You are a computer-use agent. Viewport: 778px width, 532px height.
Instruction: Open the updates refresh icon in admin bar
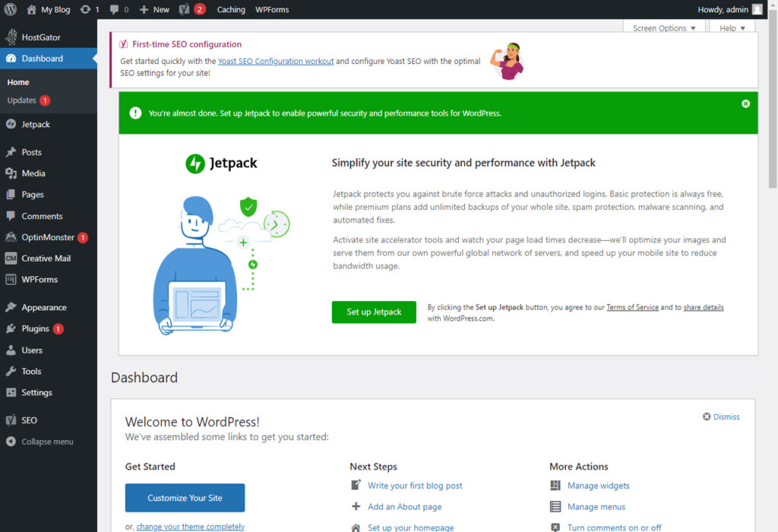85,9
